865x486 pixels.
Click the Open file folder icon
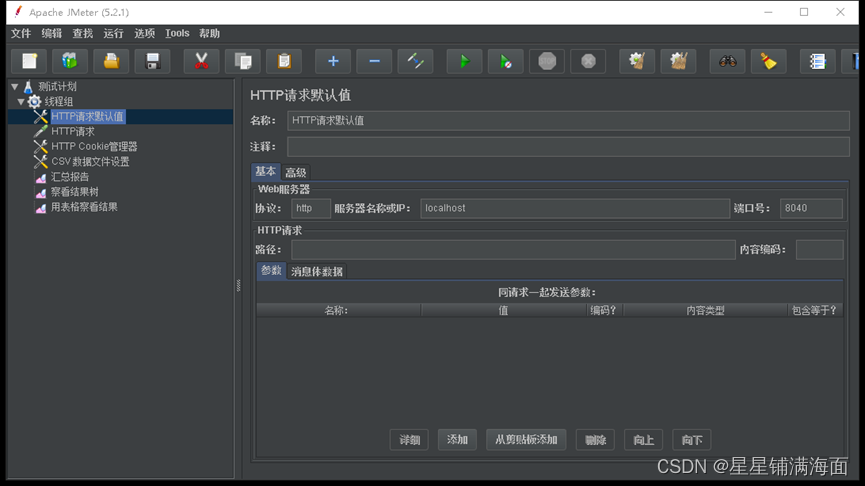[x=111, y=61]
